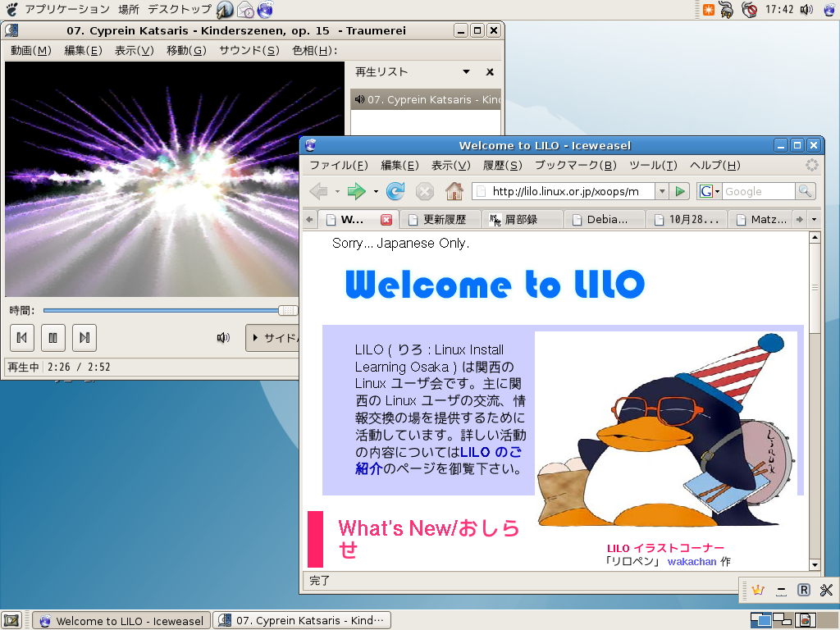Click the scrollbar down arrow in Iceweasel
840x630 pixels.
pyautogui.click(x=815, y=564)
